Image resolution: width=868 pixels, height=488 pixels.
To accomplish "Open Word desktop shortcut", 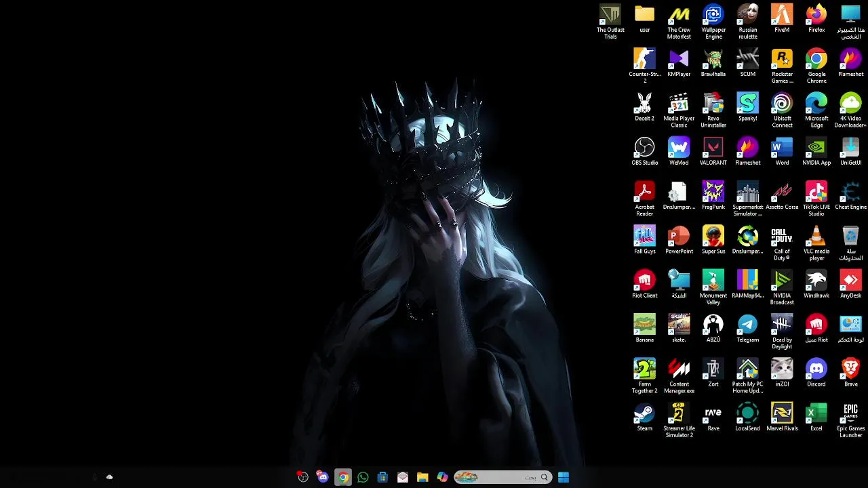I will pyautogui.click(x=782, y=151).
